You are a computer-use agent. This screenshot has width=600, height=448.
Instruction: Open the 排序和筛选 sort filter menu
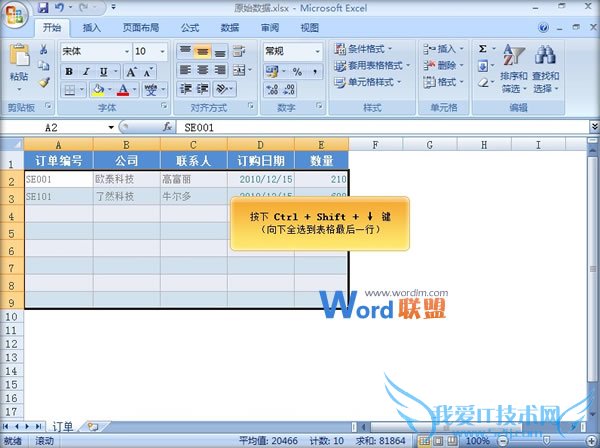coord(514,69)
